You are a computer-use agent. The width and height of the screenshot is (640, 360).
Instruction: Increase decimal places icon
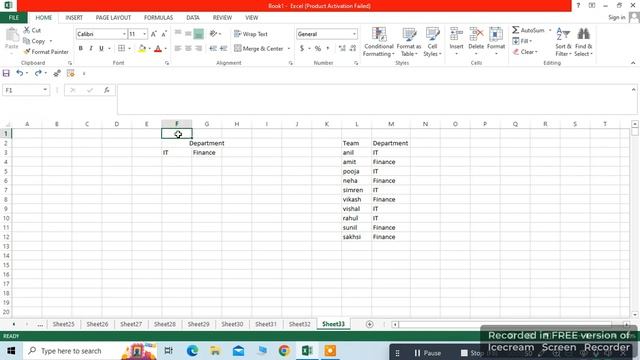coord(342,49)
